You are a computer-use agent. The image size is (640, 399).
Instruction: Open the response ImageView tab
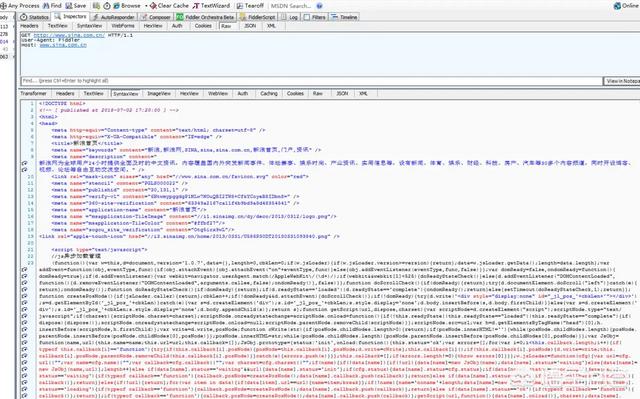[x=159, y=93]
